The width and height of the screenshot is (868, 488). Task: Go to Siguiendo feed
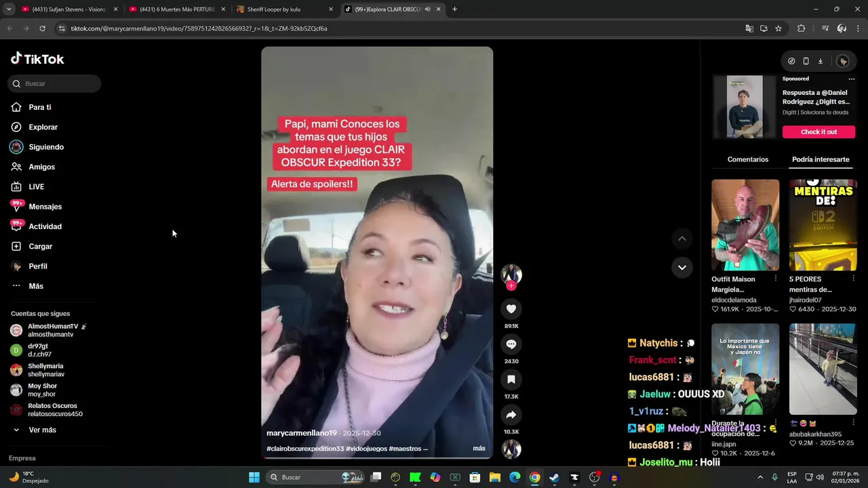click(45, 147)
